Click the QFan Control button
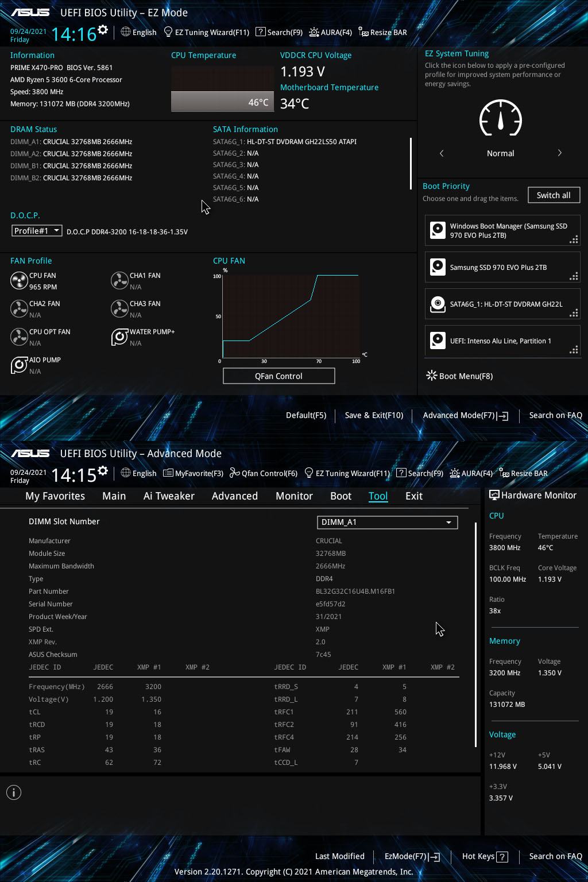This screenshot has width=588, height=882. 279,376
